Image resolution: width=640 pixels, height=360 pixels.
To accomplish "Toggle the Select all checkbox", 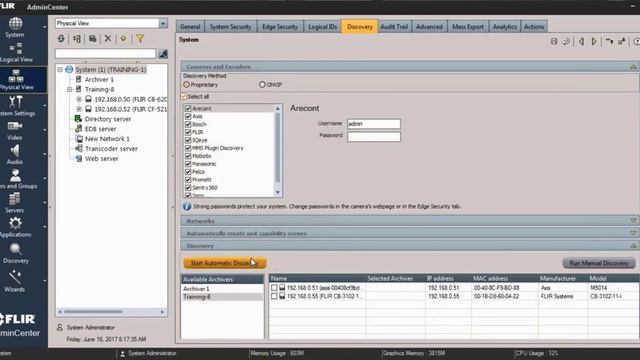I will coord(184,97).
